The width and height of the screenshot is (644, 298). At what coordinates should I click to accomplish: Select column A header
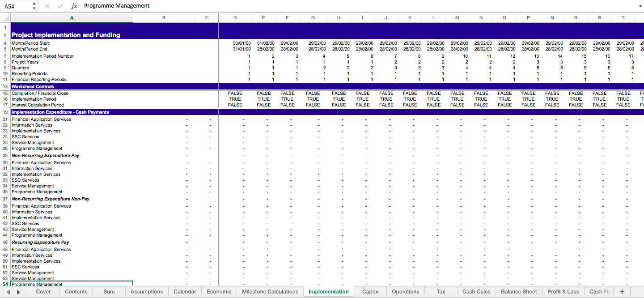(x=72, y=18)
